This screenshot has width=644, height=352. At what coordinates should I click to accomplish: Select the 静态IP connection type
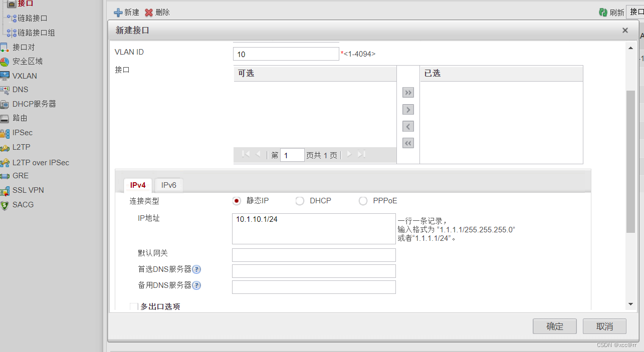(x=237, y=201)
